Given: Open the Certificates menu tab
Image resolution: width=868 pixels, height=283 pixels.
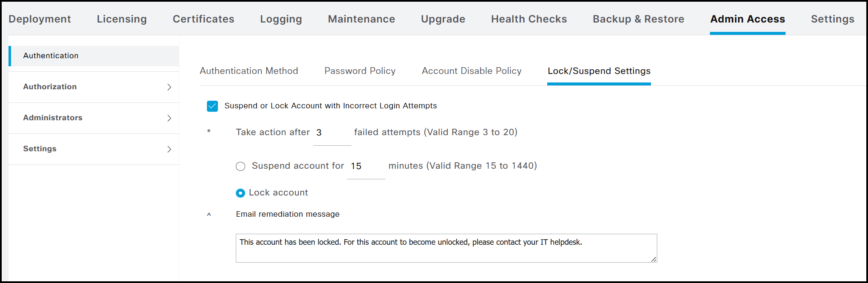Looking at the screenshot, I should tap(204, 19).
